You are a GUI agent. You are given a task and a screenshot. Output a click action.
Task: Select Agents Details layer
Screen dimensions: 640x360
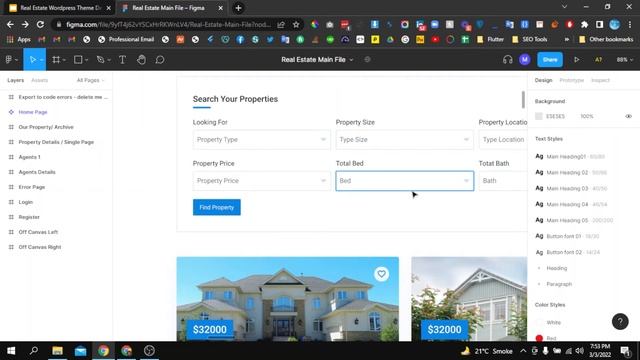[x=37, y=172]
